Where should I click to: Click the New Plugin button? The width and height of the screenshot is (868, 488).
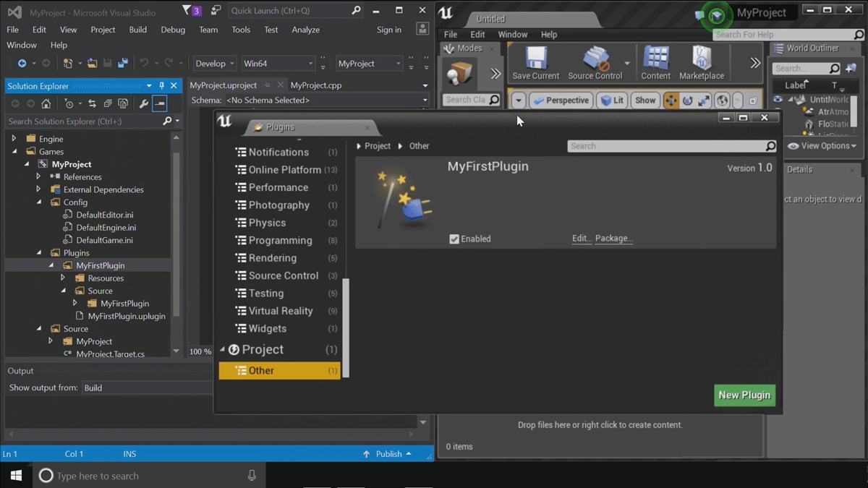[x=744, y=395]
